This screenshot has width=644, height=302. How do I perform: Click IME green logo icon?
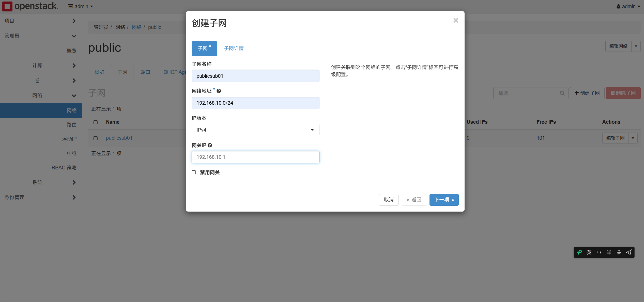click(579, 252)
